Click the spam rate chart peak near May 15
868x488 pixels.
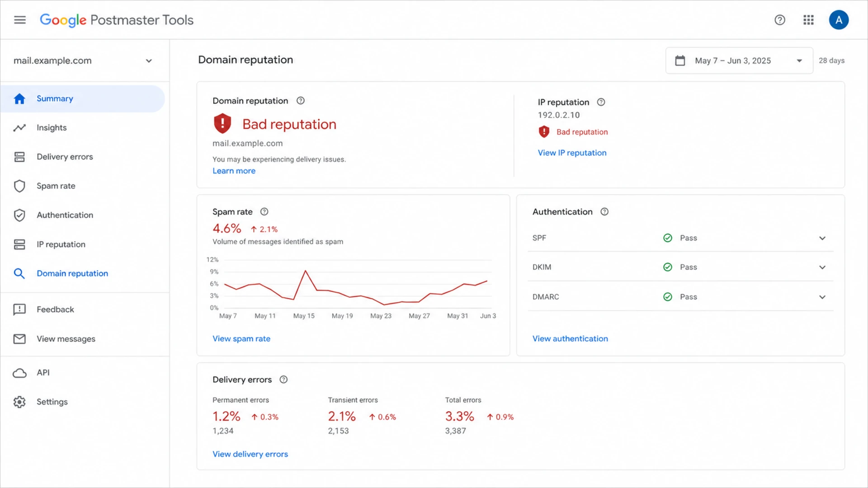(306, 271)
